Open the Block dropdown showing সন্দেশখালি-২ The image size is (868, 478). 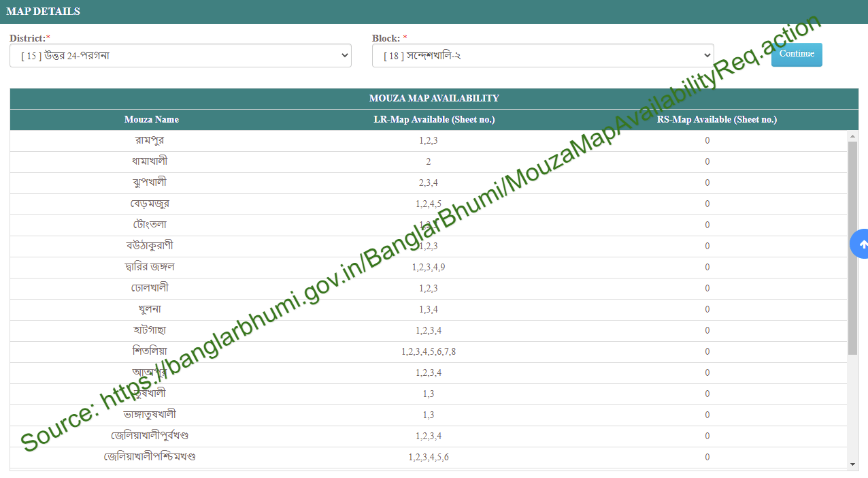[x=542, y=55]
